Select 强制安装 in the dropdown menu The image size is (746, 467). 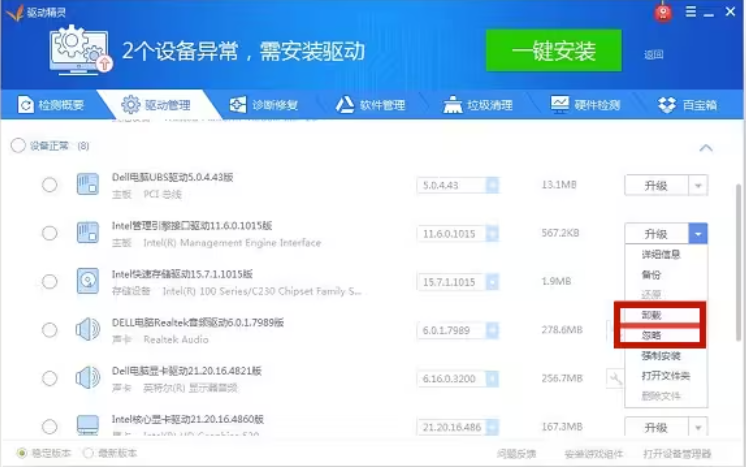point(661,356)
